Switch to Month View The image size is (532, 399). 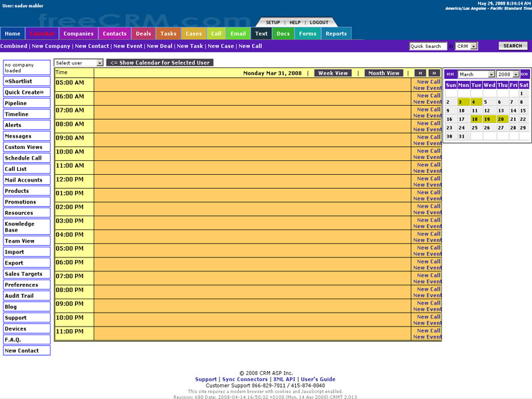click(x=384, y=73)
